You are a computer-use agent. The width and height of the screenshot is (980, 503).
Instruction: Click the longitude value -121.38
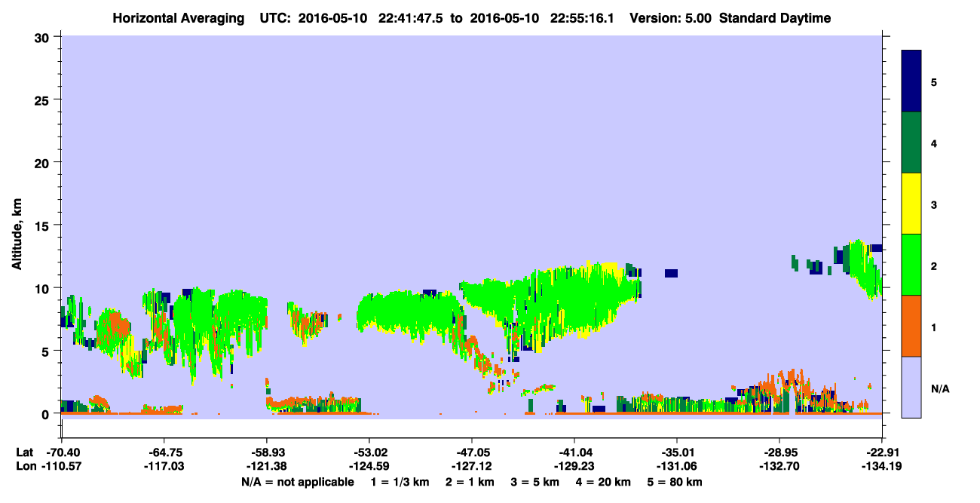tap(267, 467)
